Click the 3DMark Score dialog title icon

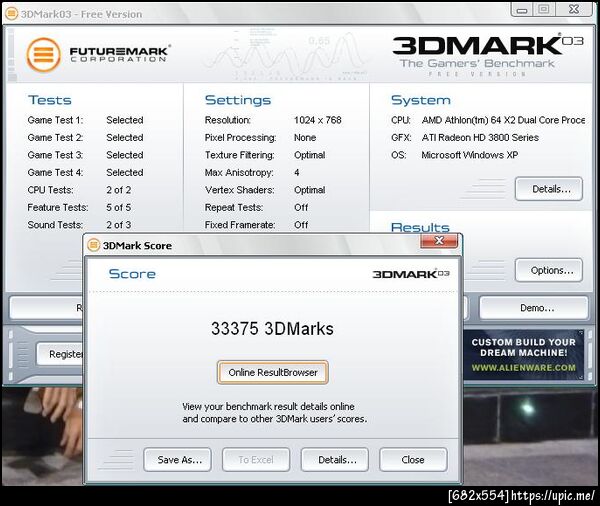click(94, 245)
